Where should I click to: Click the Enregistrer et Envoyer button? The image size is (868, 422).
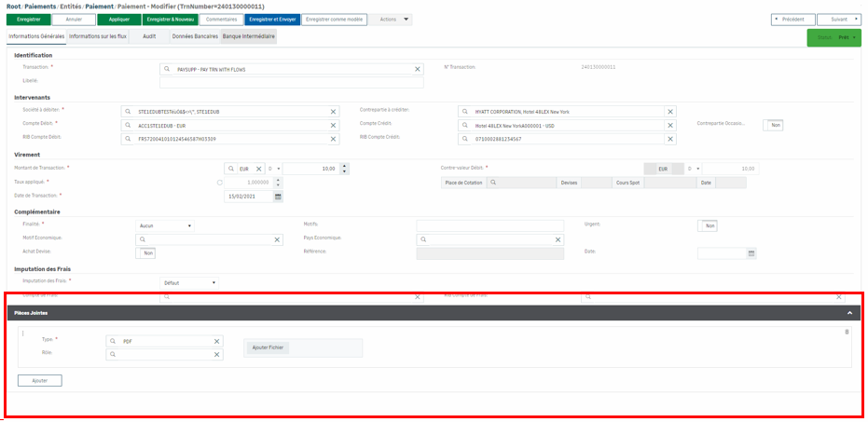tap(271, 20)
